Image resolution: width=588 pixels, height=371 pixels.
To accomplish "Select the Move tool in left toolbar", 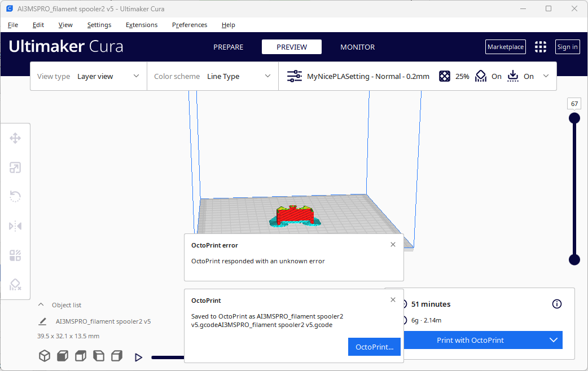I will (x=15, y=139).
